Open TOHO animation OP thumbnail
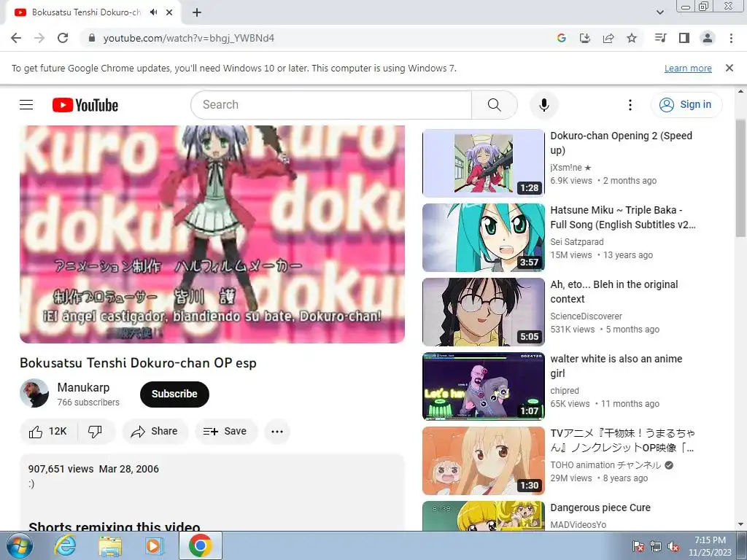This screenshot has height=560, width=747. point(483,461)
